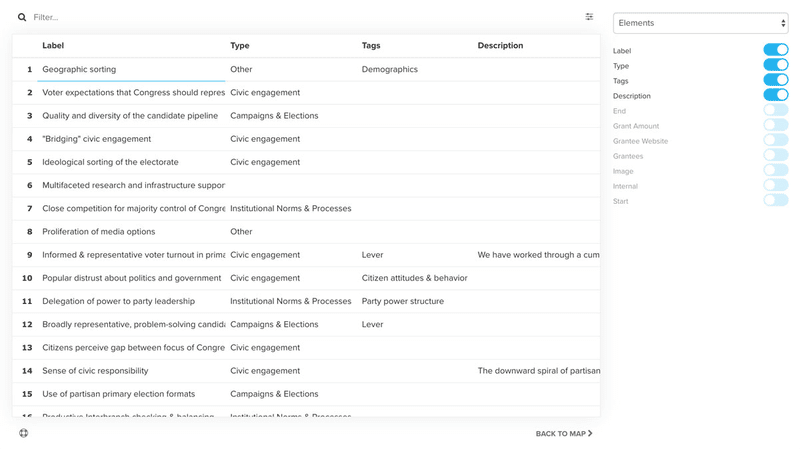Click the search magnifier icon
This screenshot has height=449, width=800.
click(22, 17)
